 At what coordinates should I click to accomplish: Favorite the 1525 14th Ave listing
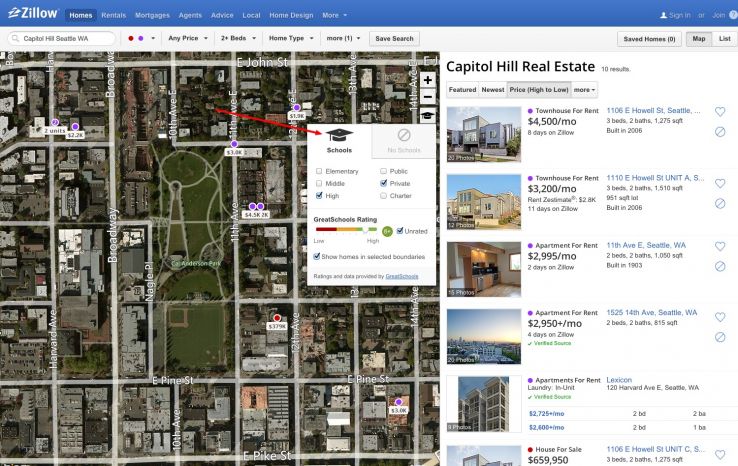tap(720, 317)
